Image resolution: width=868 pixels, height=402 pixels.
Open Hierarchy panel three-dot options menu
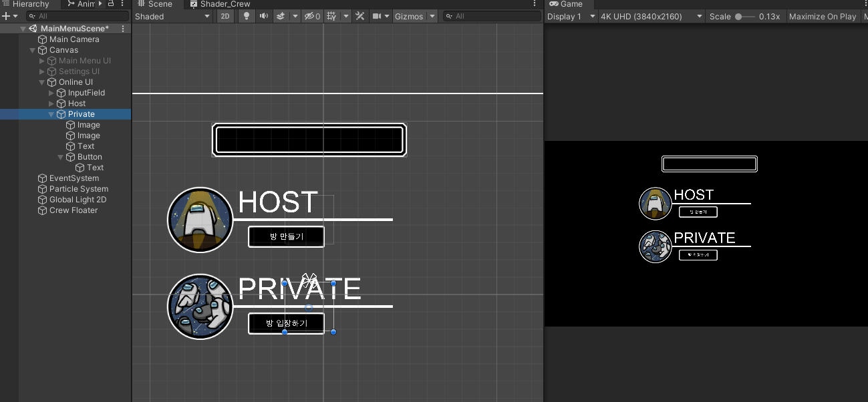pyautogui.click(x=122, y=4)
